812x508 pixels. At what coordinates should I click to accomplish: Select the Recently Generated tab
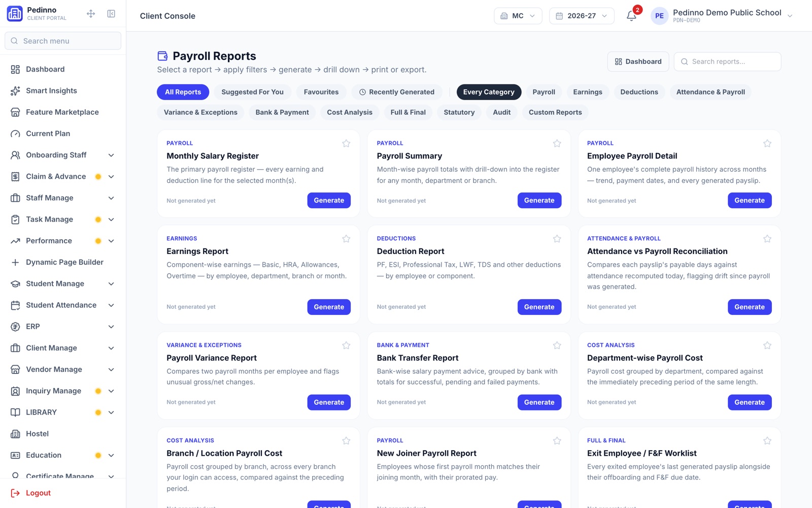tap(397, 92)
